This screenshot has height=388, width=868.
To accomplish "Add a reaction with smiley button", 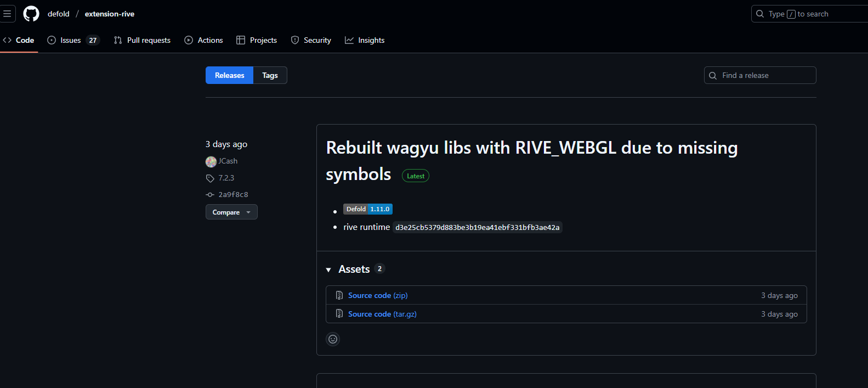I will coord(333,339).
